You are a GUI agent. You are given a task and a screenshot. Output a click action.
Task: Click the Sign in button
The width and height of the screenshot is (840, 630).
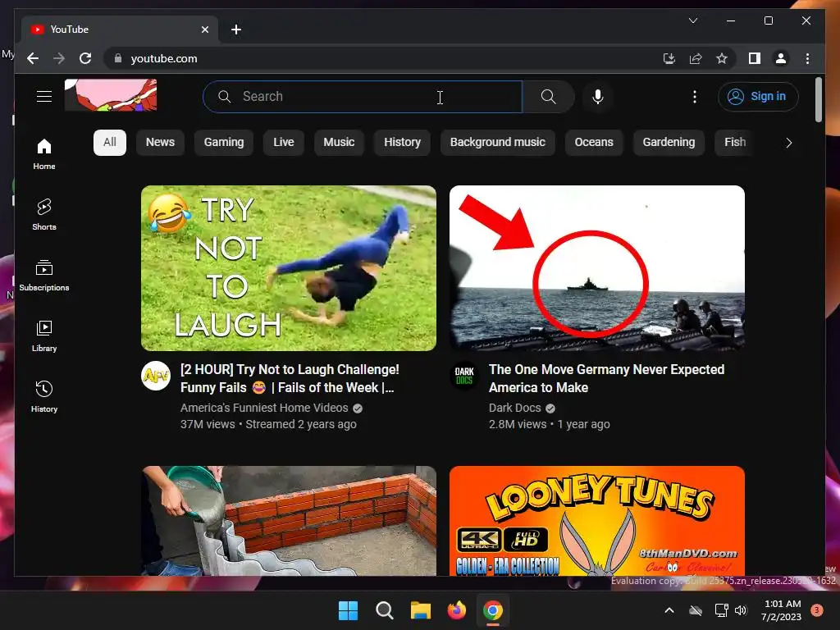[x=757, y=97]
